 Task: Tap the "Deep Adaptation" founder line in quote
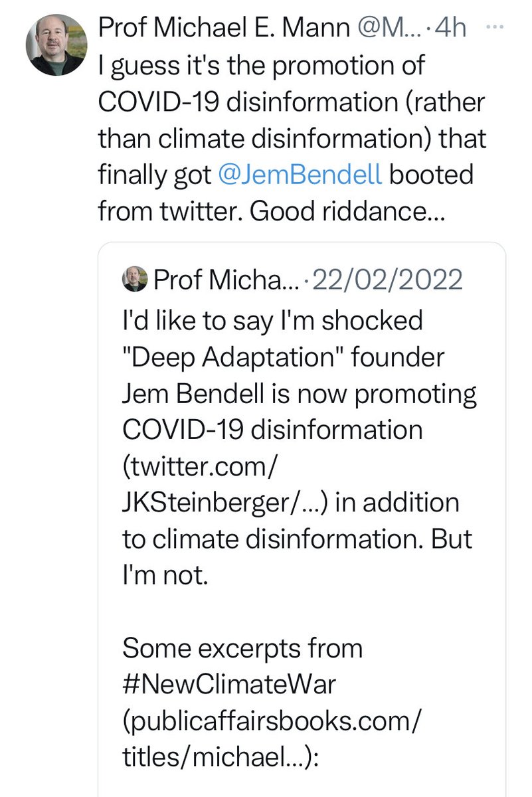pos(284,359)
